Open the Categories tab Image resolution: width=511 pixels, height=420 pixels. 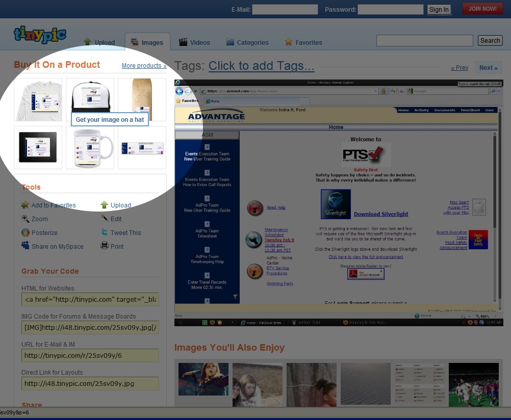click(247, 42)
